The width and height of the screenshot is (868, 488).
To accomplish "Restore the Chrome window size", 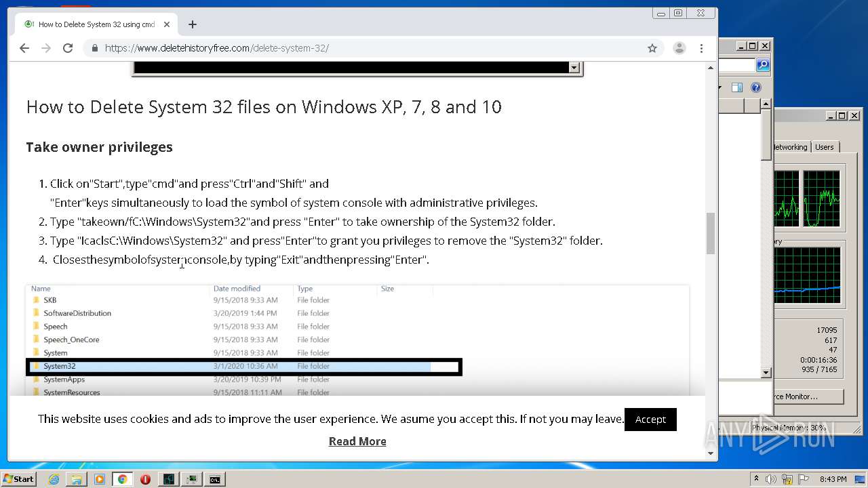I will (677, 13).
